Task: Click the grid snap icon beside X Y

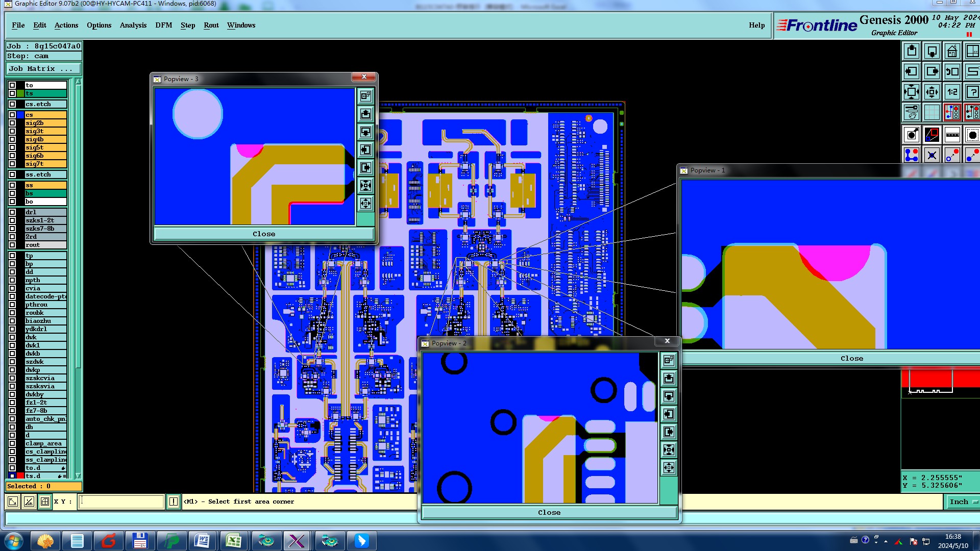Action: (45, 502)
